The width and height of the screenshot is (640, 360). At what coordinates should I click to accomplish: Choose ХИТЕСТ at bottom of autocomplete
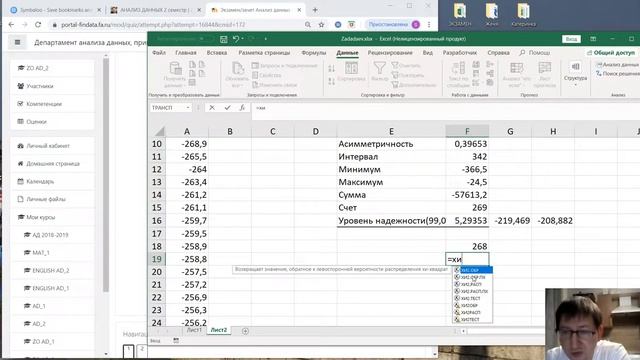473,320
